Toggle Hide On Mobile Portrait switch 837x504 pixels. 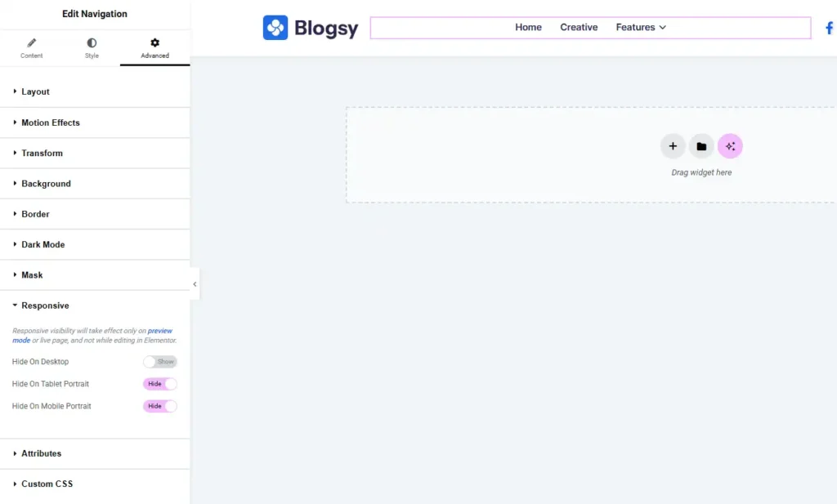[x=159, y=406]
